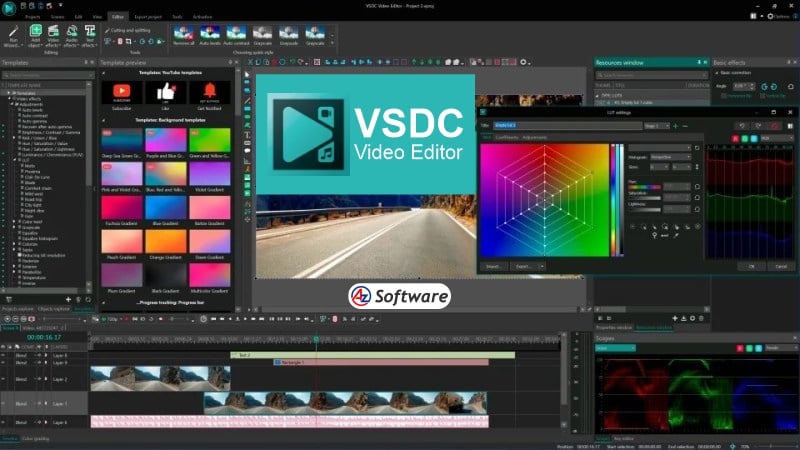Click the YouTube Subscribe template thumbnail

[121, 93]
